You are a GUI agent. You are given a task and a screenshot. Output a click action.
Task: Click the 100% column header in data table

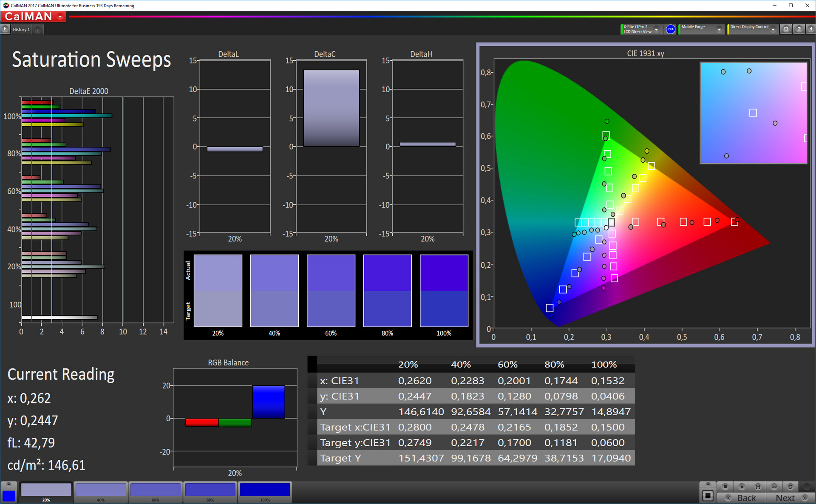(x=604, y=365)
